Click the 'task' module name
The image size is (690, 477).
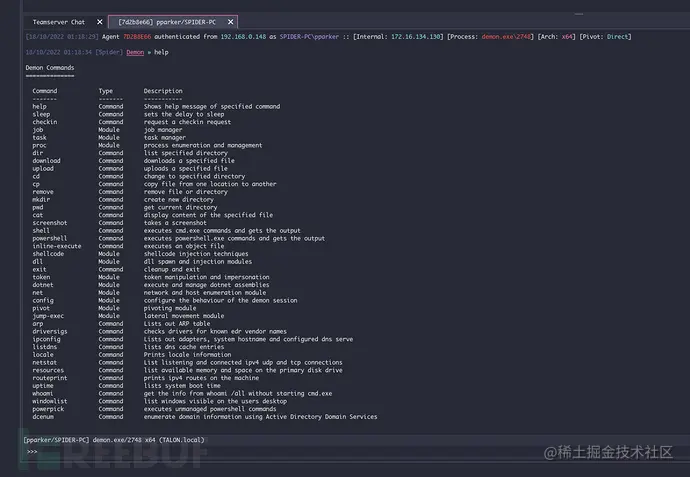click(39, 138)
